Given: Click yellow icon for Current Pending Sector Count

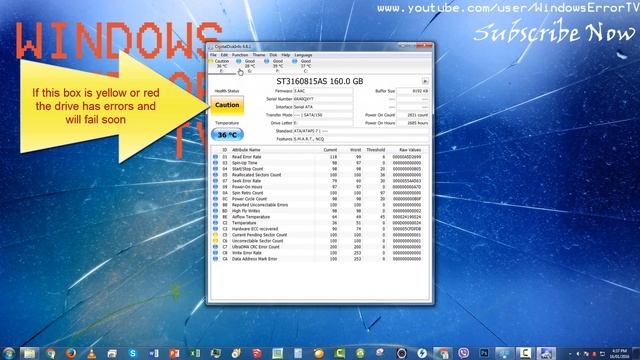Looking at the screenshot, I should point(215,235).
